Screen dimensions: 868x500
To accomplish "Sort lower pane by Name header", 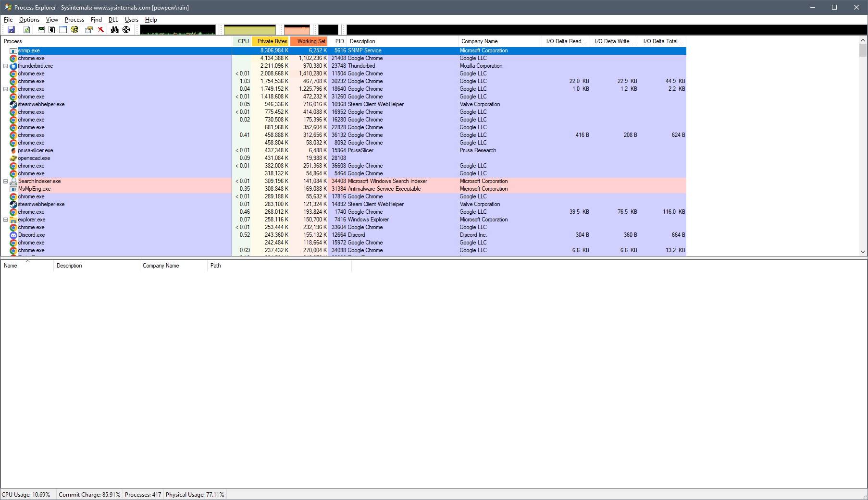I will [x=27, y=266].
